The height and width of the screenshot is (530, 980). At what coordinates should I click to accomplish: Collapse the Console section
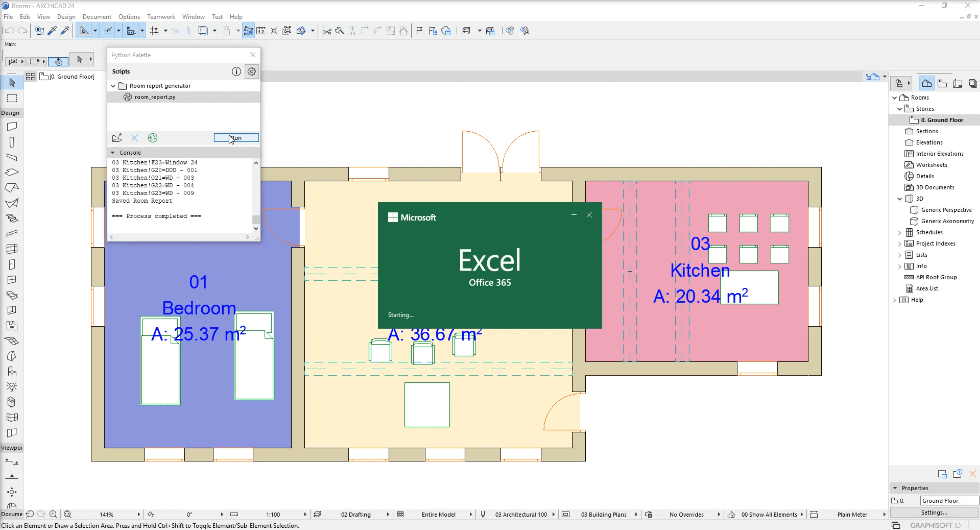click(x=113, y=153)
